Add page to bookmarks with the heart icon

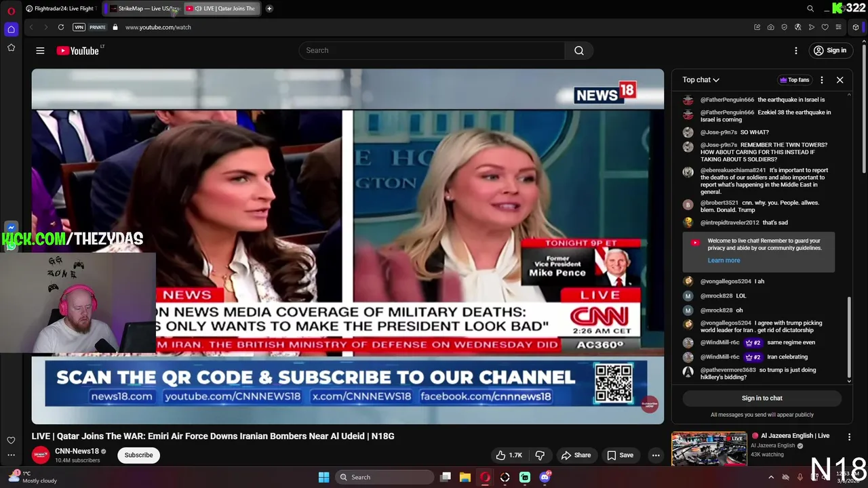point(825,27)
